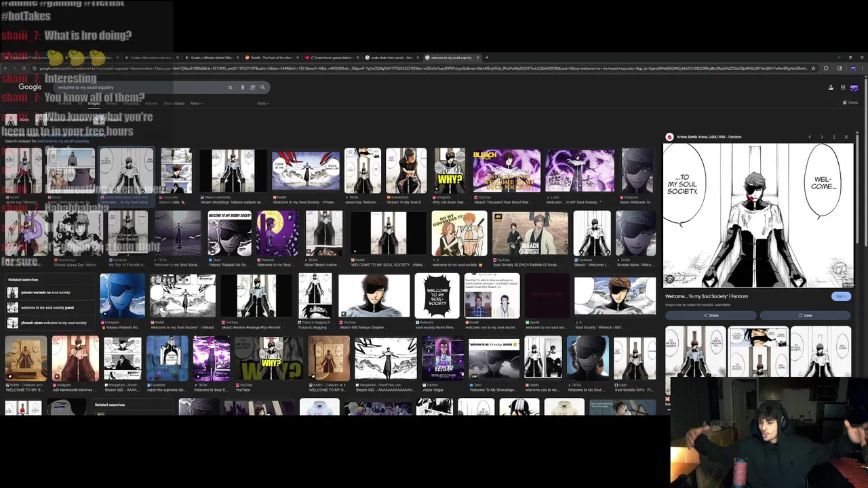Viewport: 868px width, 488px height.
Task: Search inside image with Lens icon
Action: (x=670, y=279)
